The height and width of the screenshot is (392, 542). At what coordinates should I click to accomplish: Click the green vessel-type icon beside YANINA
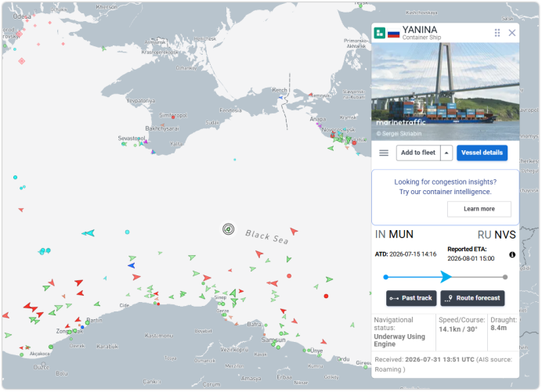click(x=380, y=33)
